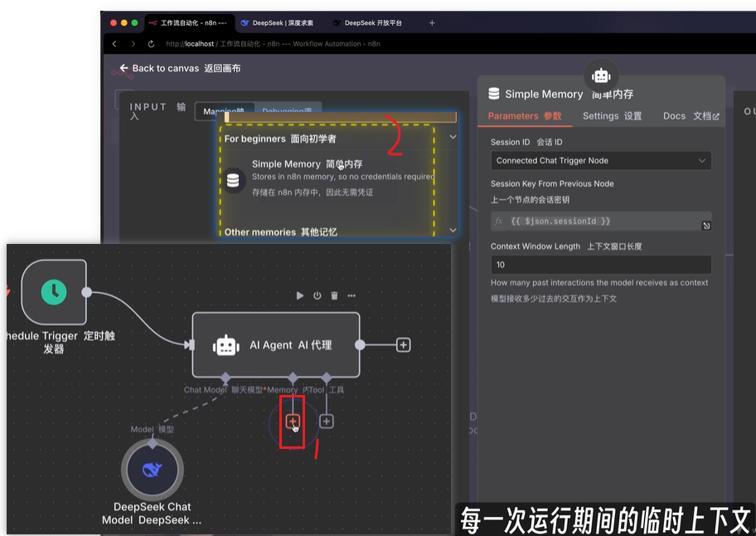Expand the Other memories section chevron
756x536 pixels.
[453, 231]
